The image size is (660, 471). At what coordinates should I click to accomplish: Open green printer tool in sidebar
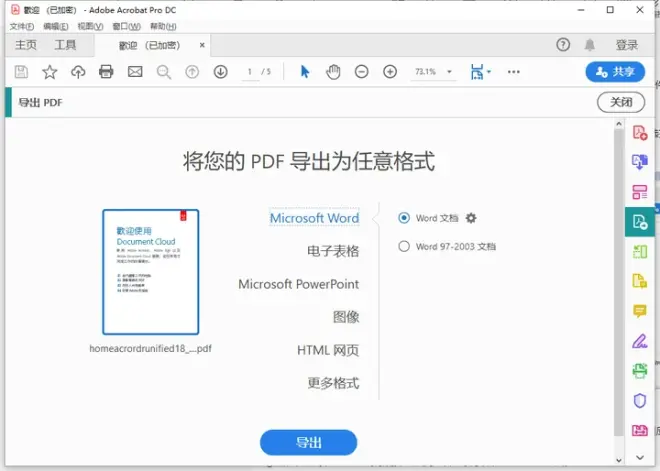click(x=640, y=371)
